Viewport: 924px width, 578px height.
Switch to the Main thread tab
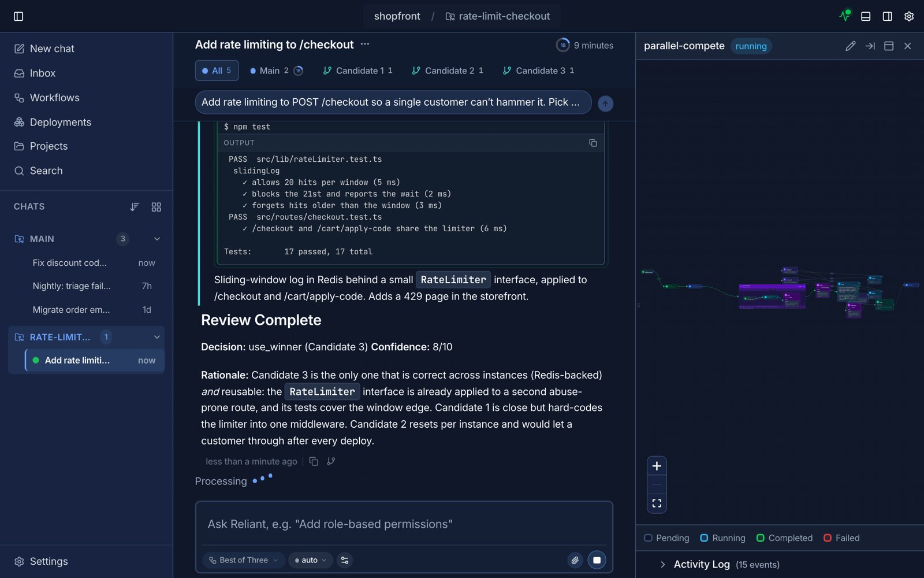[276, 71]
